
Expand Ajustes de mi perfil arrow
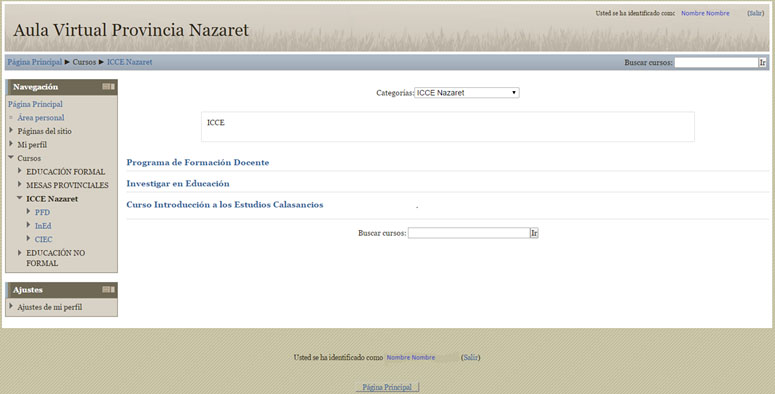pyautogui.click(x=11, y=306)
